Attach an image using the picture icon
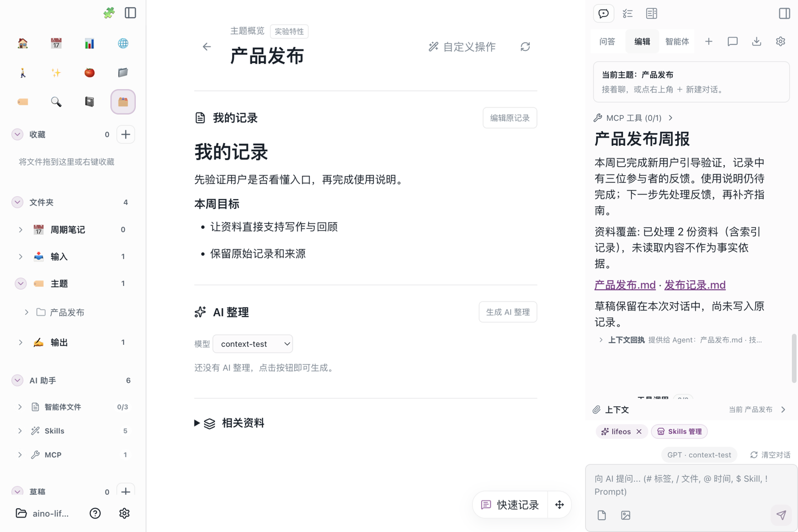This screenshot has width=798, height=532. coord(626,515)
